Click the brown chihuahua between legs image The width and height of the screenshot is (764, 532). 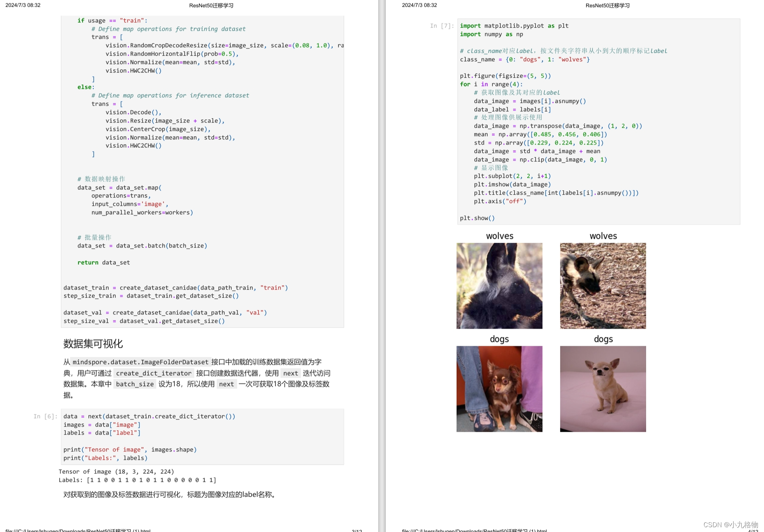click(499, 389)
